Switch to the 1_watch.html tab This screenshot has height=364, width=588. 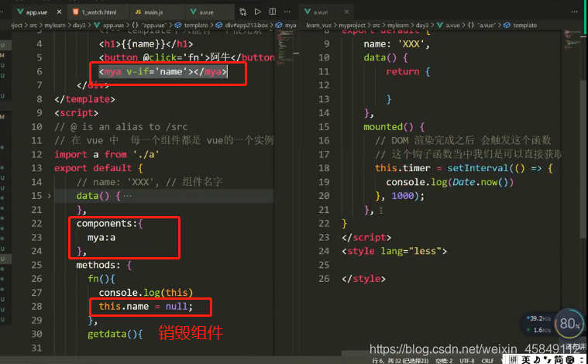click(99, 12)
